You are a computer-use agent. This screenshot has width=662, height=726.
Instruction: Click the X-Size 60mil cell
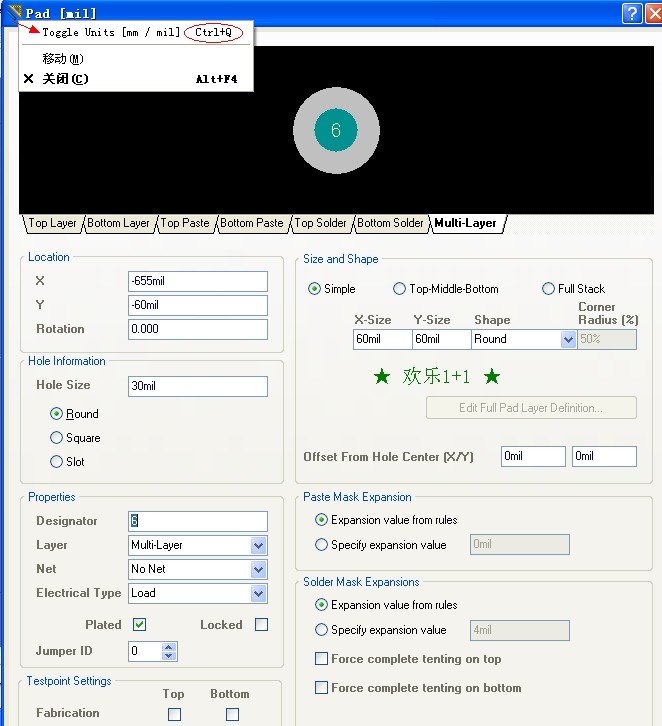(x=382, y=339)
